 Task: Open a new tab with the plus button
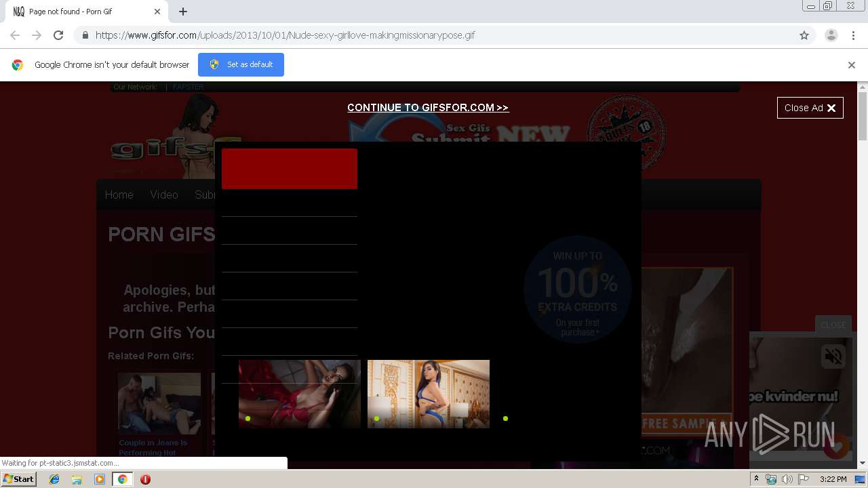coord(183,12)
